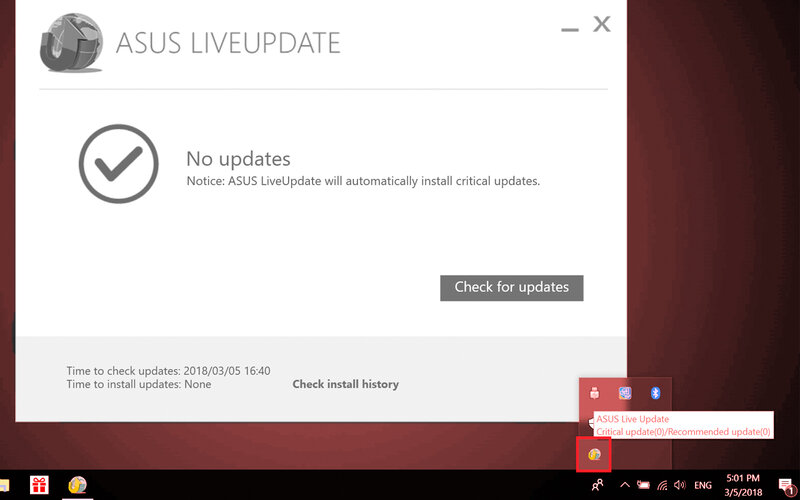Open the clock showing 5:01 PM

pos(743,485)
